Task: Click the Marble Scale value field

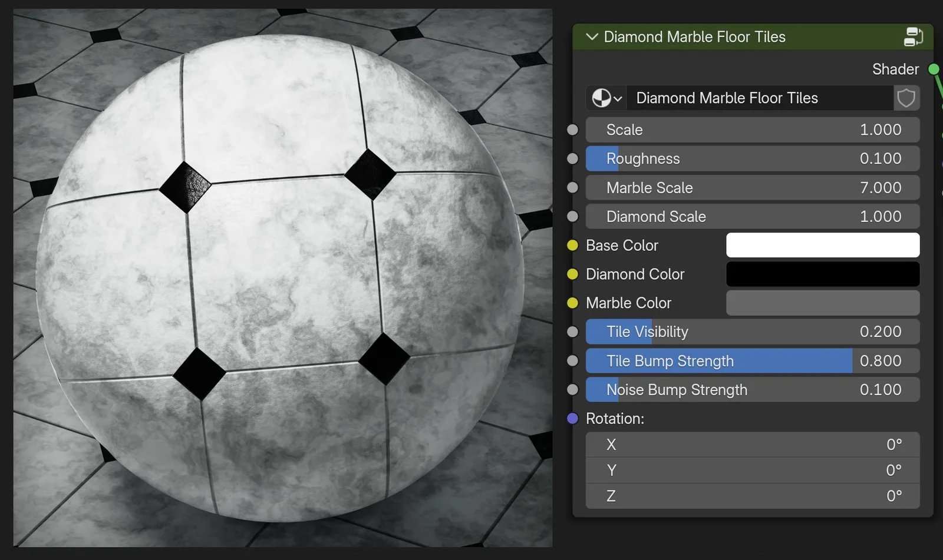Action: click(x=752, y=187)
